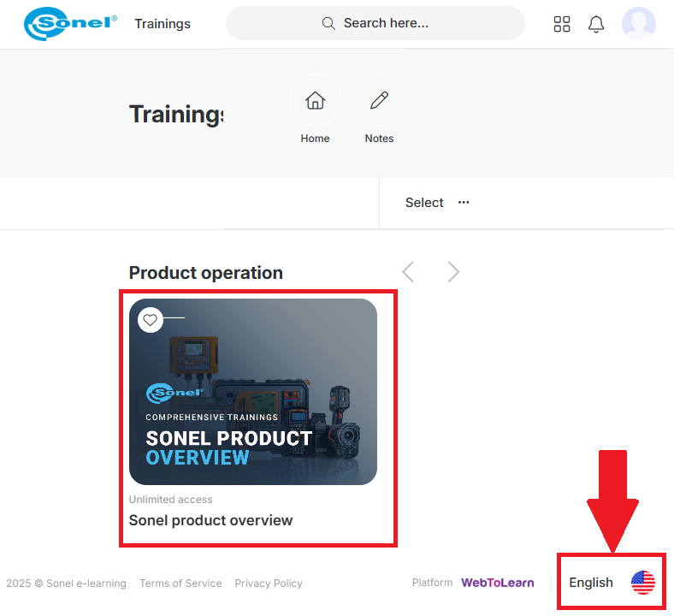
Task: Favorite the Sonel product overview course
Action: 151,320
